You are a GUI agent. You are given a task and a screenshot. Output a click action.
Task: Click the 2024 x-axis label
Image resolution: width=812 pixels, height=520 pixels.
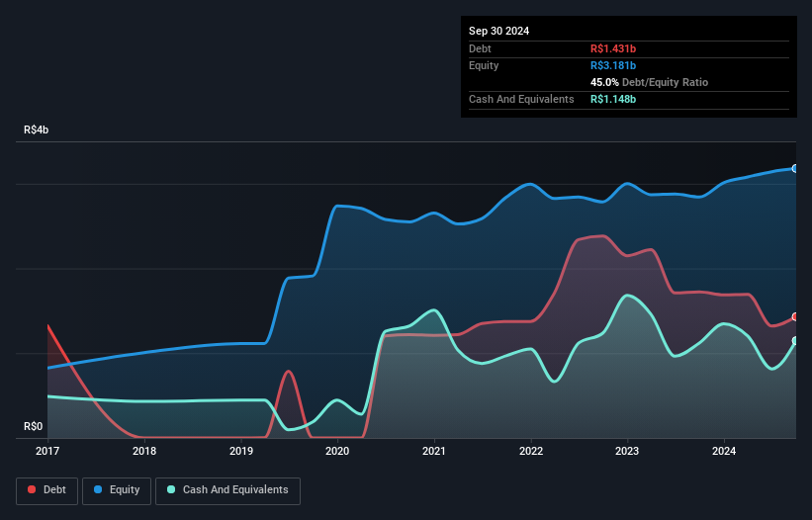coord(724,451)
